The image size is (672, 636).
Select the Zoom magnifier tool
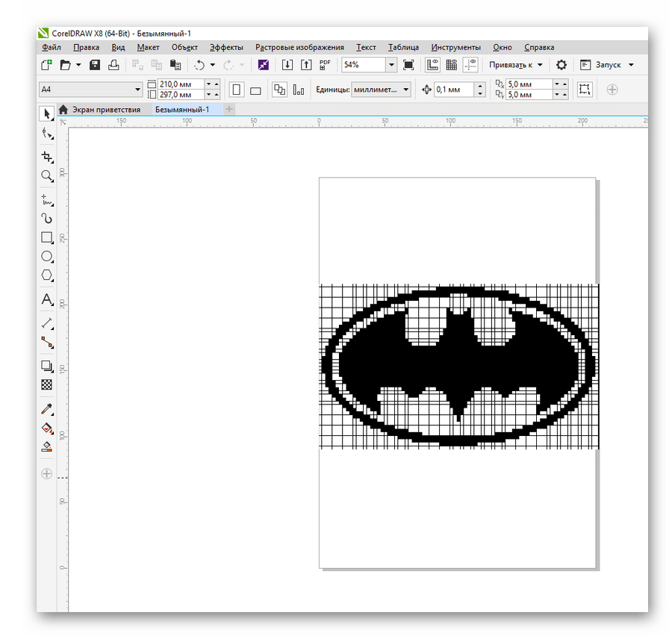point(47,176)
